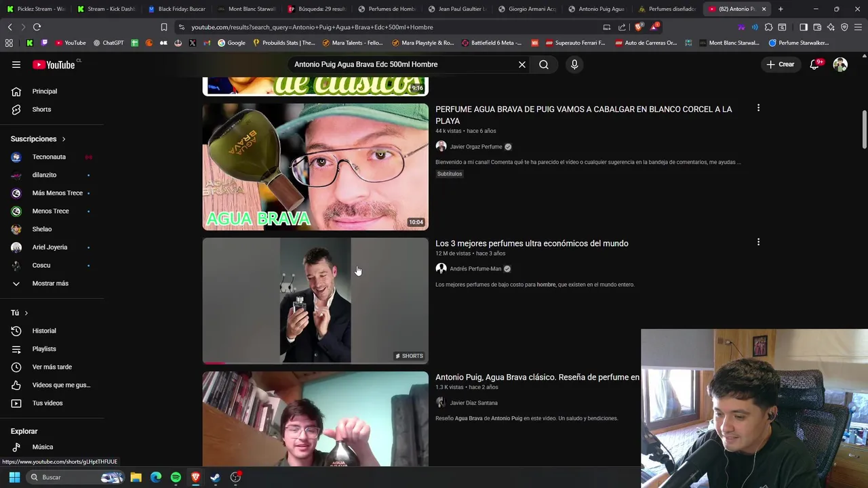The image size is (868, 488).
Task: Open Videos que me gustan
Action: tap(60, 385)
